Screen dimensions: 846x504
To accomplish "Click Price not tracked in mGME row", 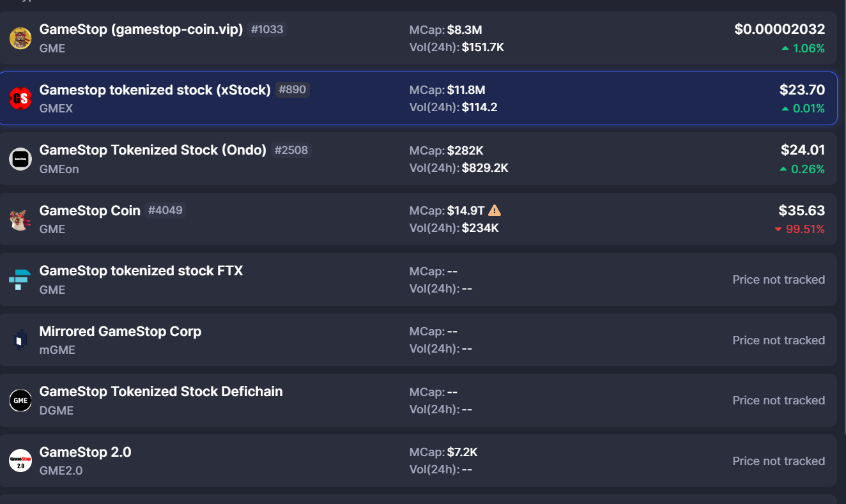I will pos(779,340).
